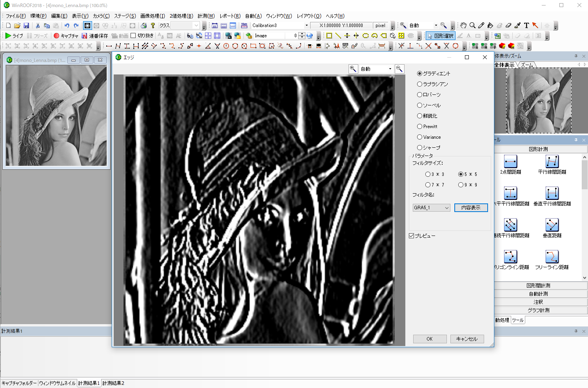Select the rectangle ROI tool
588x388 pixels.
coord(329,36)
